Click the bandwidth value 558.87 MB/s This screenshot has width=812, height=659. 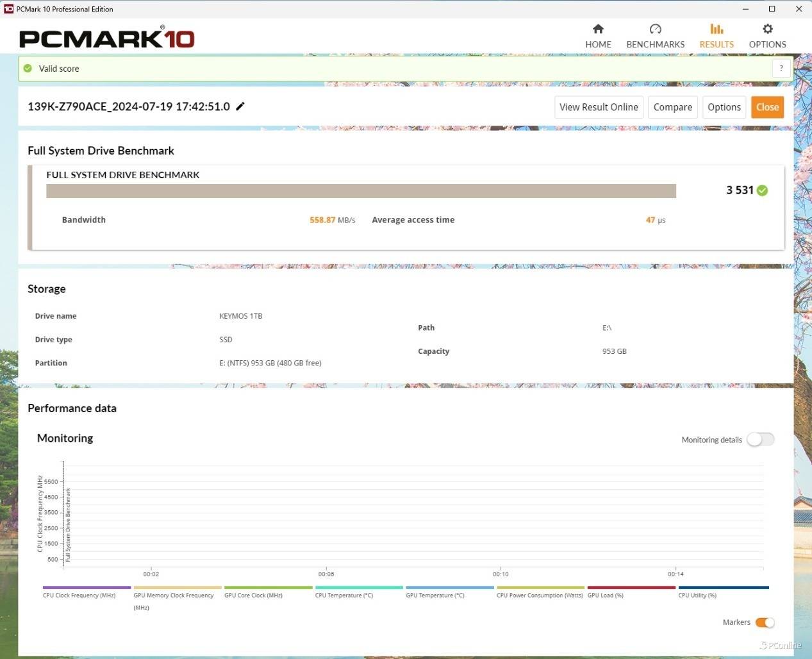coord(332,220)
